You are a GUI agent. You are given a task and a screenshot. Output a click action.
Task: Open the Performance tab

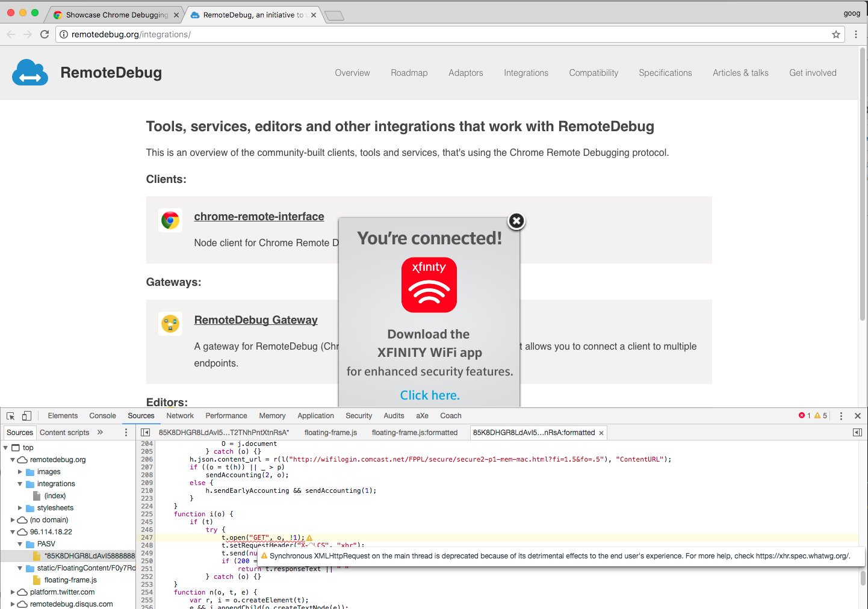[x=226, y=416]
